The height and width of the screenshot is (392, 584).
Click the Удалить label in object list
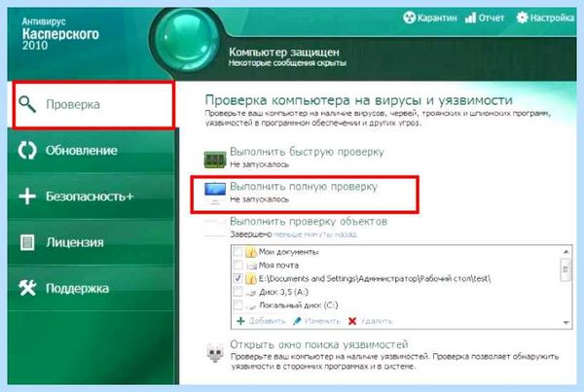tap(377, 321)
